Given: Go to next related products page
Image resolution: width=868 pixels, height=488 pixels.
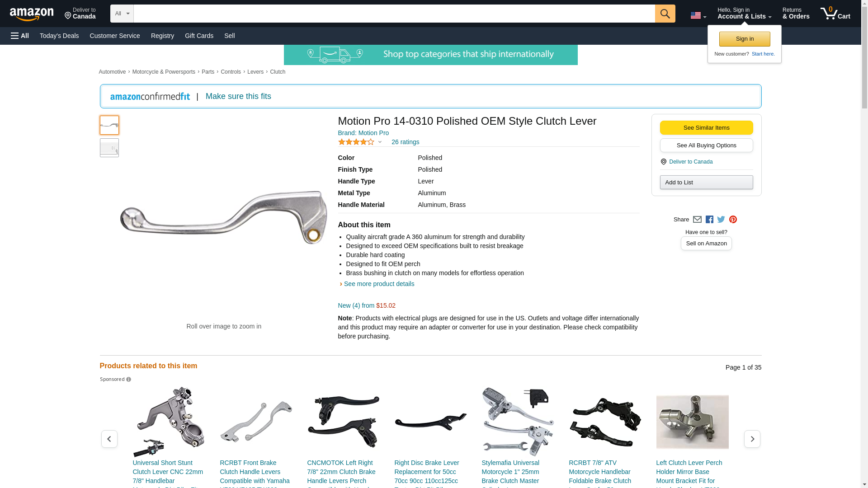Looking at the screenshot, I should click(752, 439).
